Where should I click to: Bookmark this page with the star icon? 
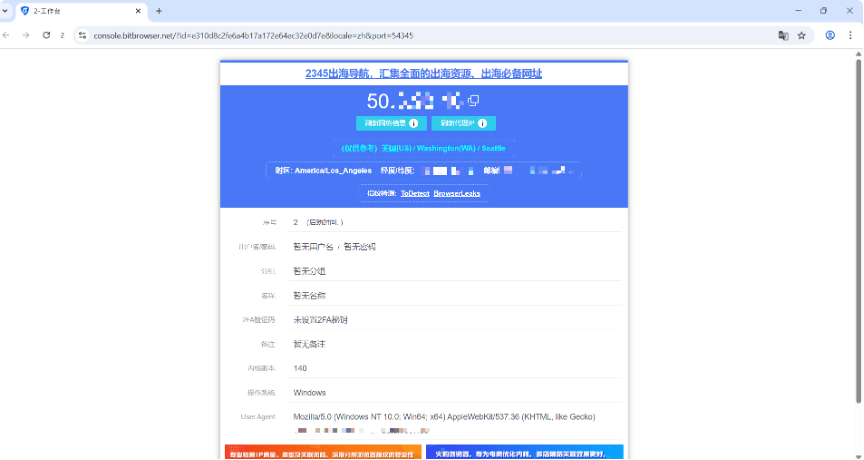[801, 35]
